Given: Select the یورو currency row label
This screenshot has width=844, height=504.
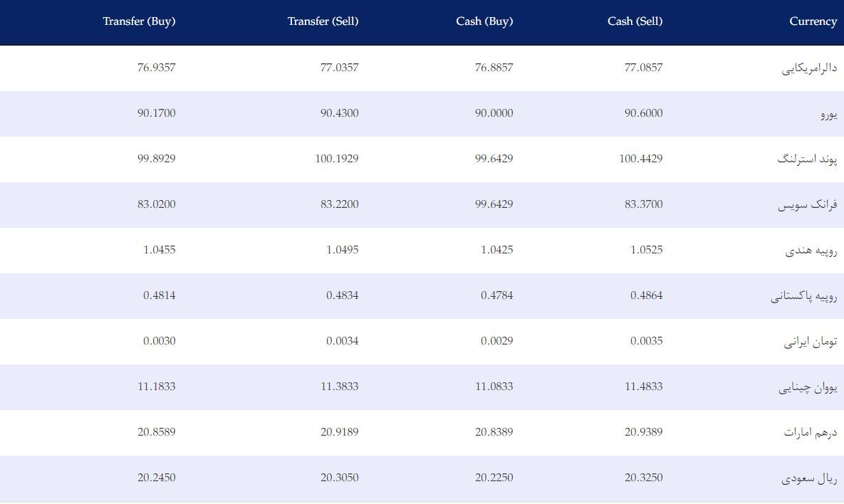Looking at the screenshot, I should [x=829, y=114].
